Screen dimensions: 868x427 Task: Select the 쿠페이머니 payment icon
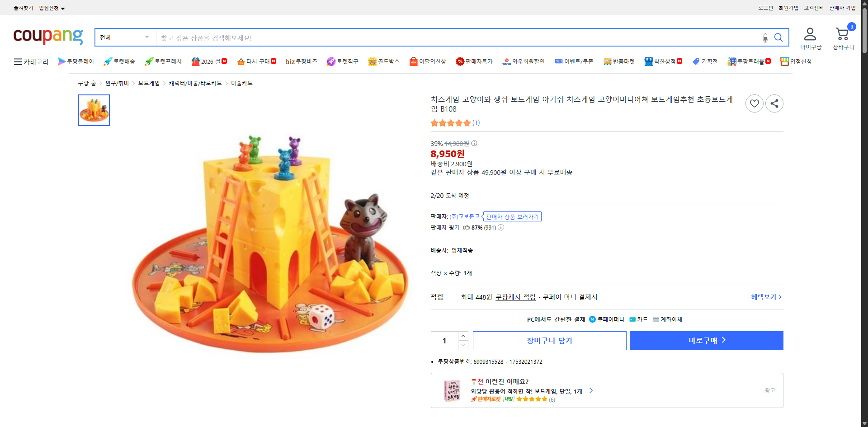point(592,319)
